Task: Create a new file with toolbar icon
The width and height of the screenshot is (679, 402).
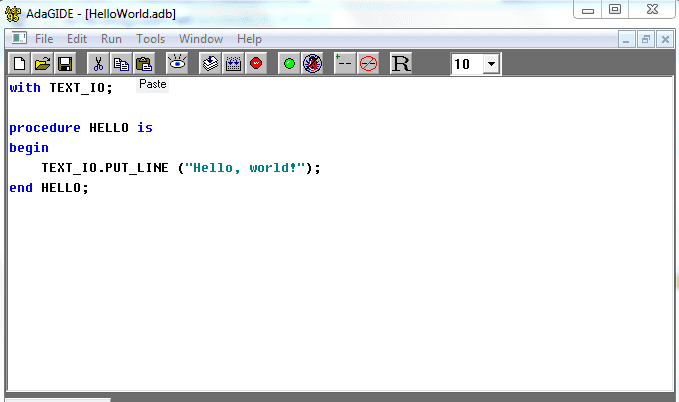Action: pos(19,64)
